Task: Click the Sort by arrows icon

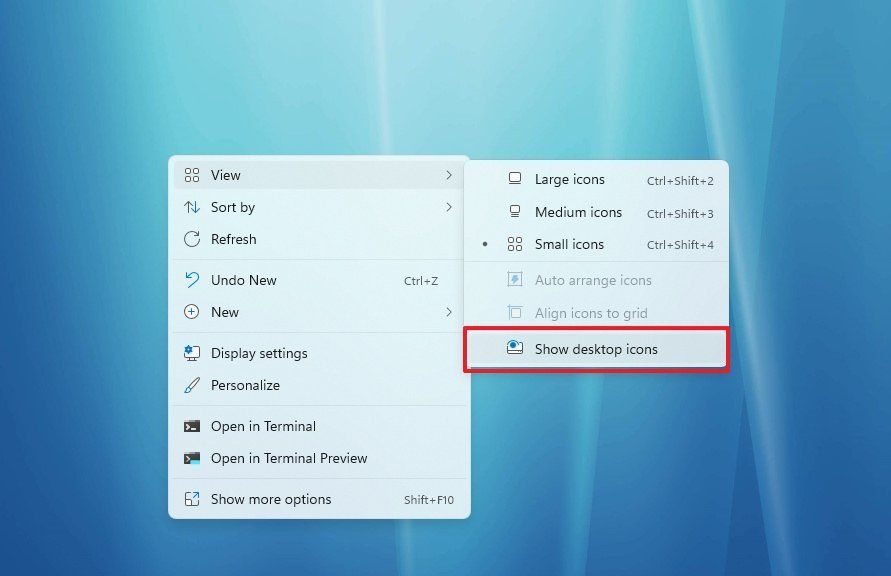Action: pos(192,207)
